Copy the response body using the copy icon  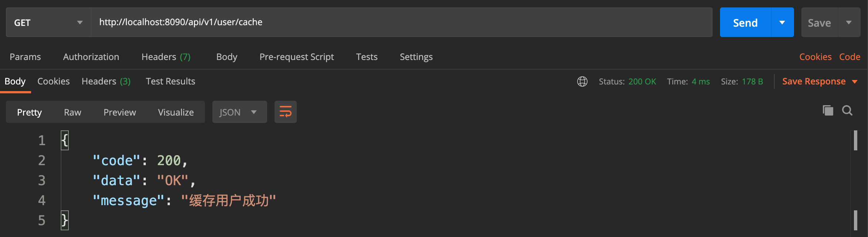(828, 110)
